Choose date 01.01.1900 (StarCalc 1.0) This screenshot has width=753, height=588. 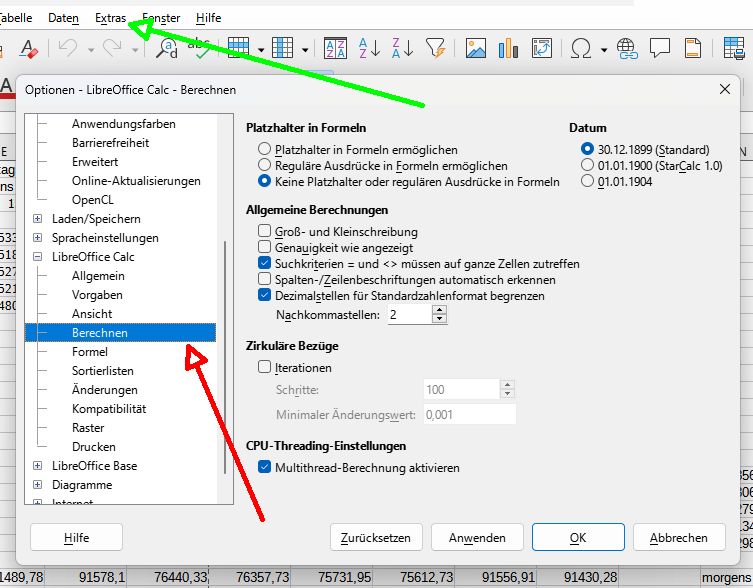click(587, 165)
